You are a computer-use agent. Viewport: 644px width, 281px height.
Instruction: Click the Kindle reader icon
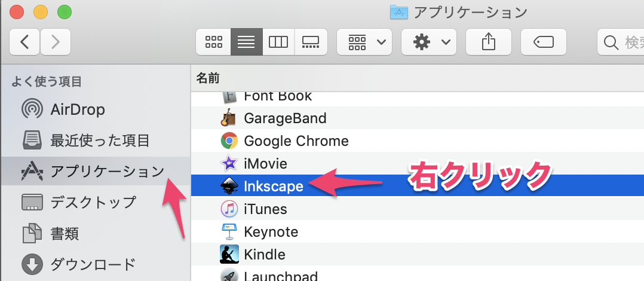(229, 254)
